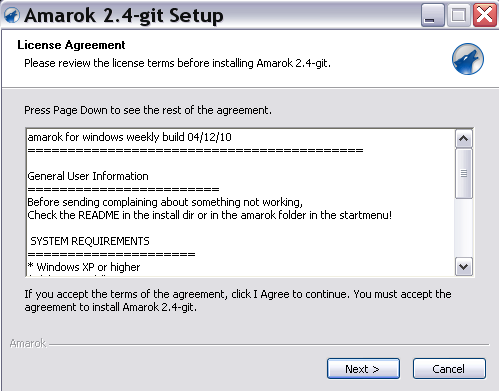Click the Amarok wolf icon in title bar
Screen dimensions: 499x391
pos(12,15)
